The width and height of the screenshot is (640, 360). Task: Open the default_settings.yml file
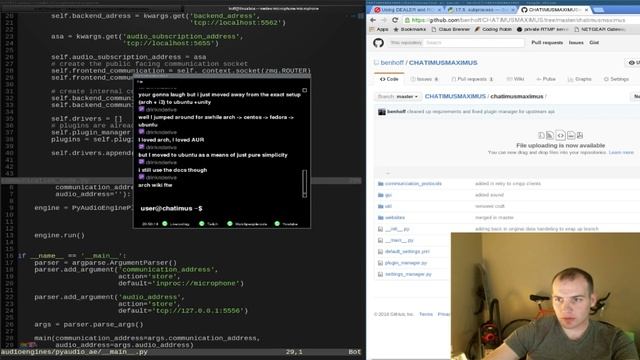click(407, 251)
